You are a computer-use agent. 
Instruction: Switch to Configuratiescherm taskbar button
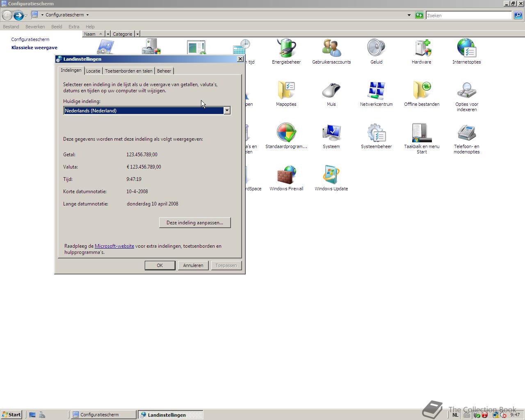104,415
